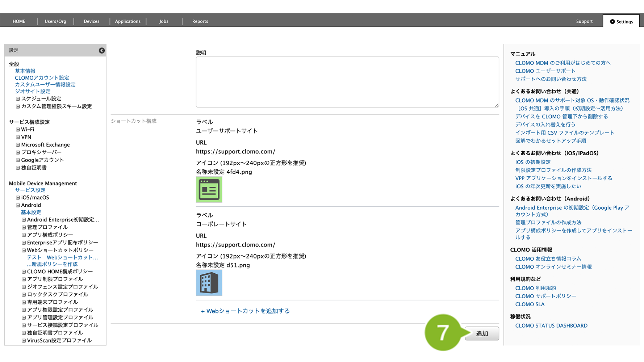Collapse the Webショートカットポリシー node
644x362 pixels.
(24, 251)
